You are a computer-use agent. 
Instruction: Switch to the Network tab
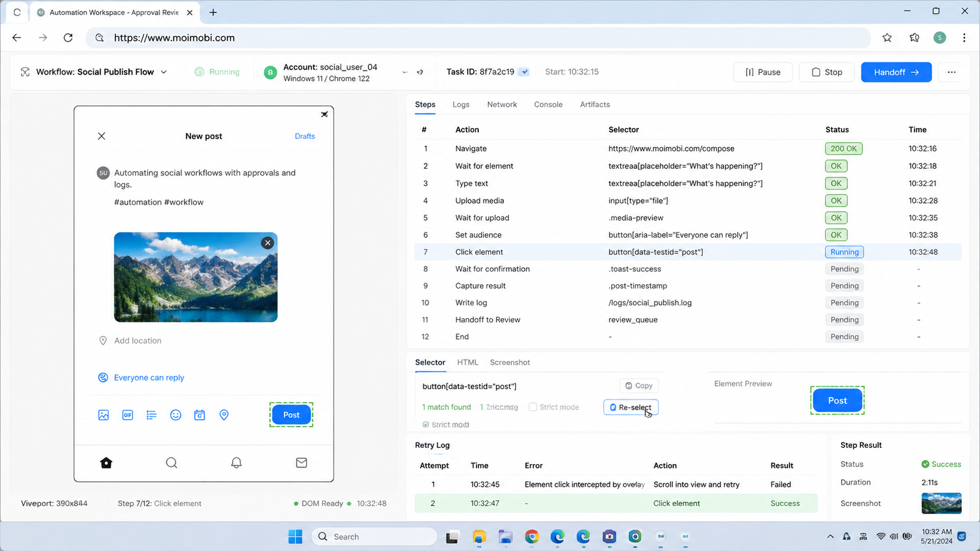[x=502, y=104]
